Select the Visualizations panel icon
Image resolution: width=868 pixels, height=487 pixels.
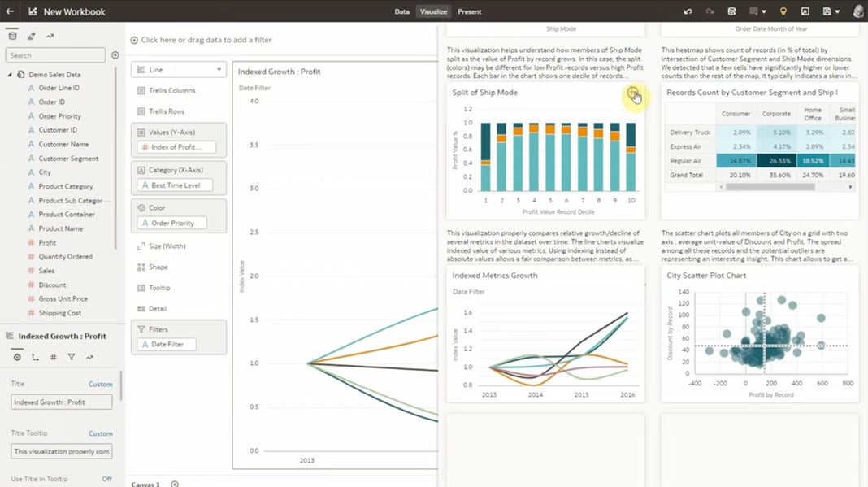(30, 35)
